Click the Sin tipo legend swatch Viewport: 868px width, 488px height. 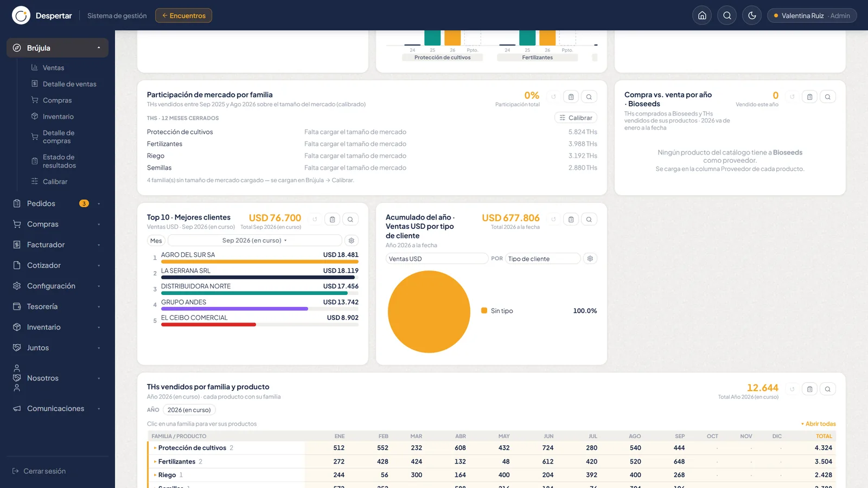click(x=484, y=311)
